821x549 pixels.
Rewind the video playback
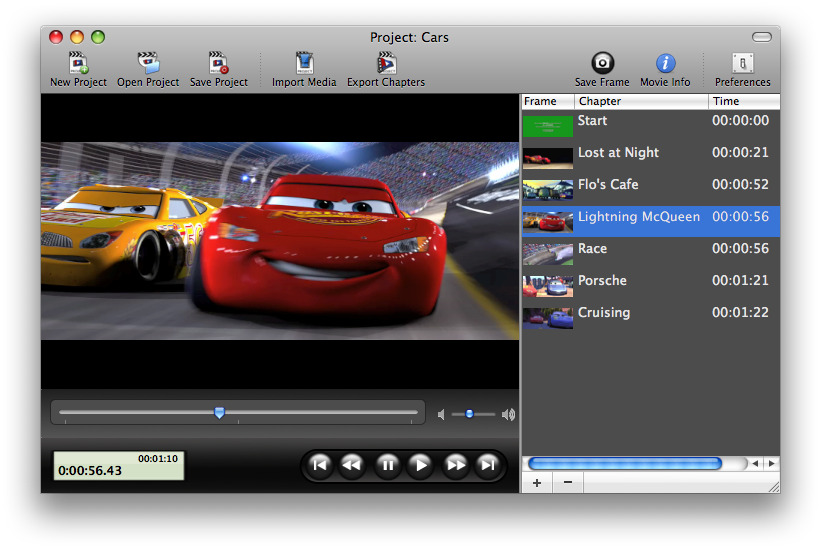coord(351,465)
